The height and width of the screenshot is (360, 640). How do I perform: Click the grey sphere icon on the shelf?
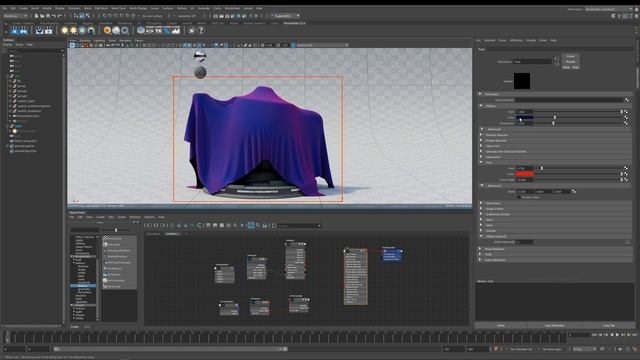click(116, 30)
